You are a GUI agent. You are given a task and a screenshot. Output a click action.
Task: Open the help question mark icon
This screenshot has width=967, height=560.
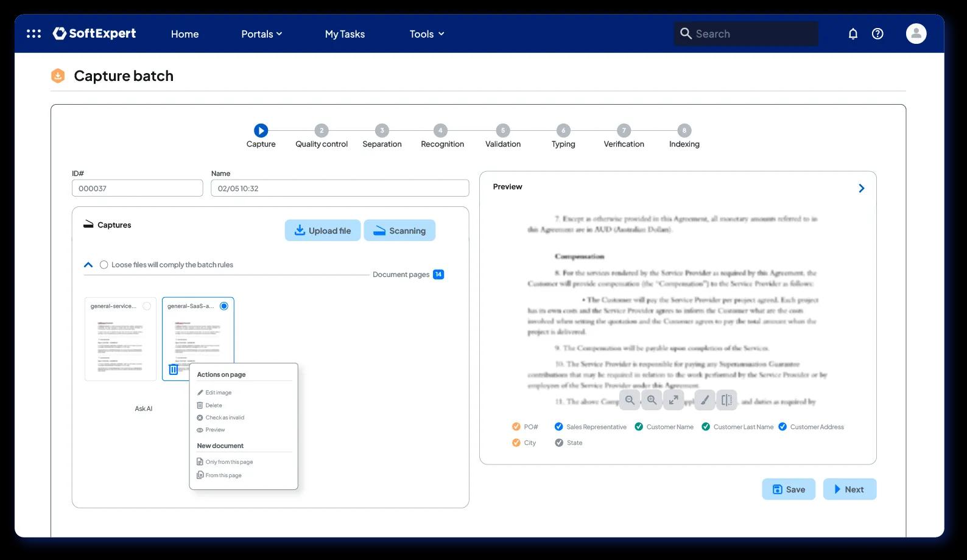click(877, 34)
